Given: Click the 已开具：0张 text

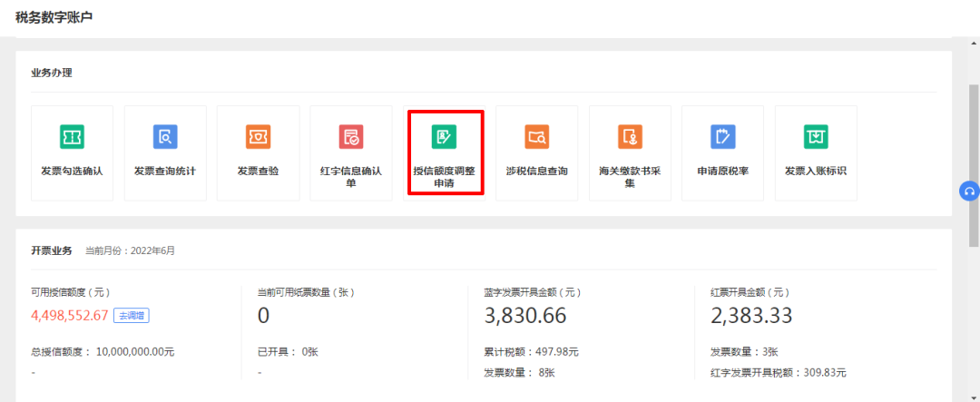Looking at the screenshot, I should pos(289,352).
